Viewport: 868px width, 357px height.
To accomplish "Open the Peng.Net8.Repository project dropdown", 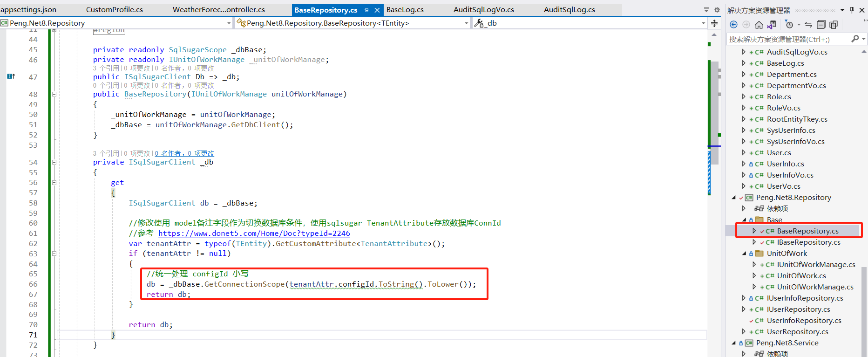I will coord(229,23).
